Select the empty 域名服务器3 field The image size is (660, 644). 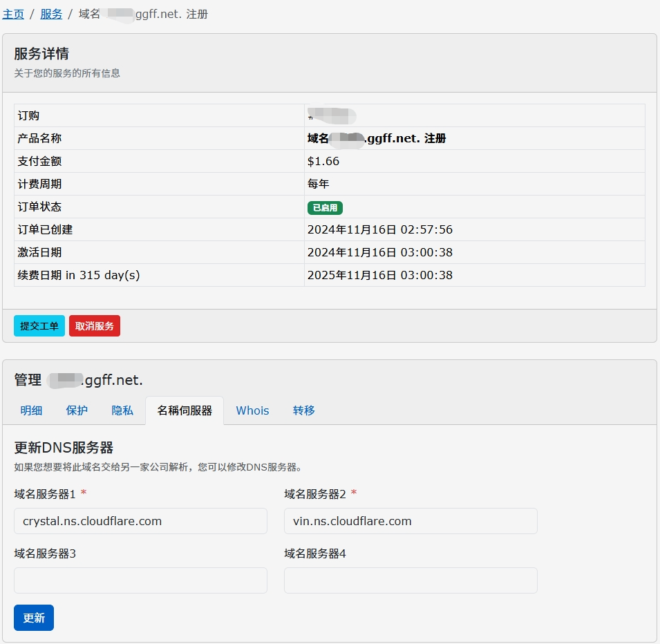(140, 580)
